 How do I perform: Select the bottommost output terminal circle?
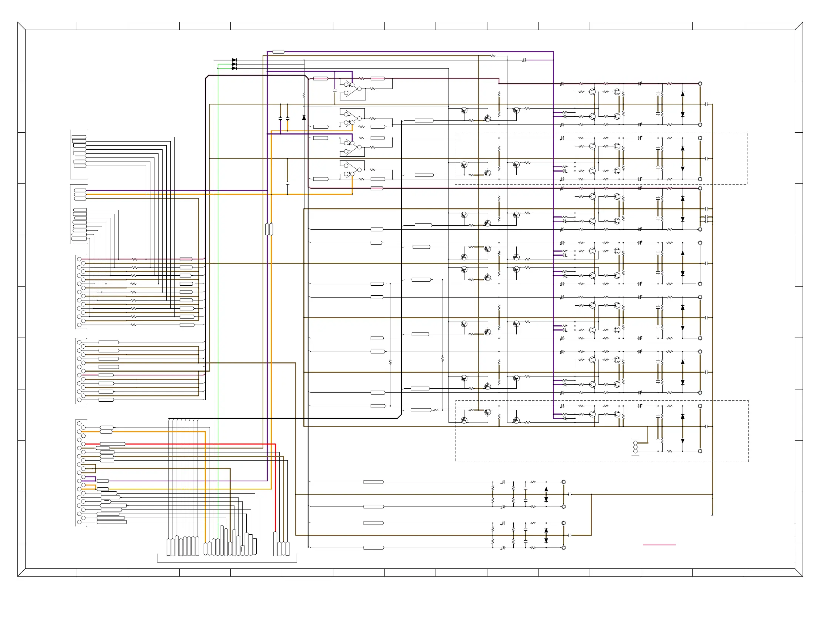[564, 548]
